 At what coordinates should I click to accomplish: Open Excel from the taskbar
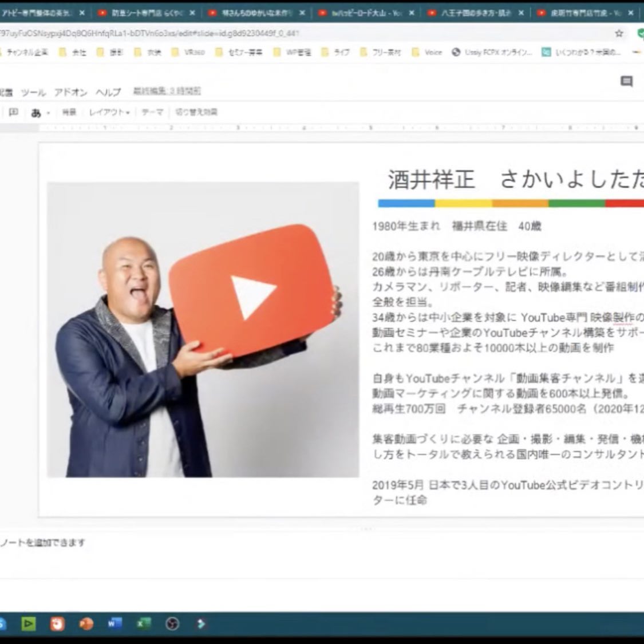(x=144, y=623)
